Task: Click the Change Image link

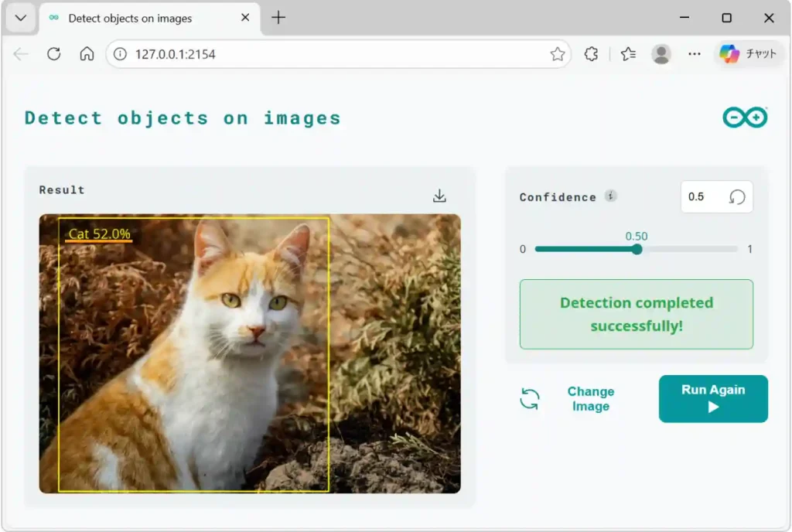Action: pos(590,398)
